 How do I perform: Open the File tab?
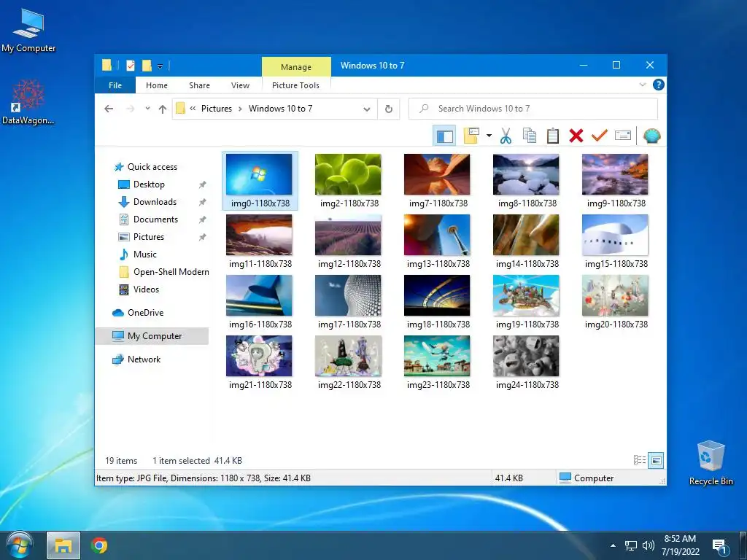115,85
